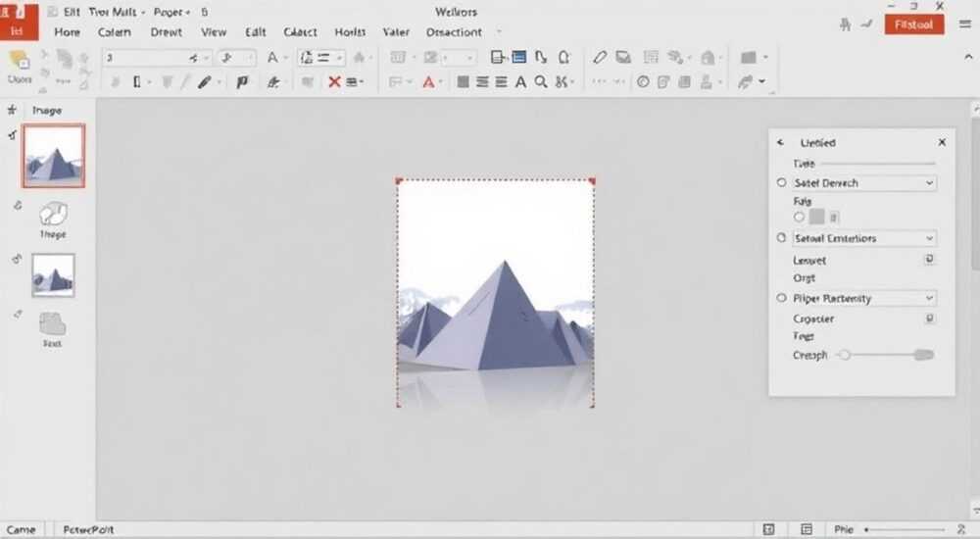Toggle radio button under Fuig label
Viewport: 980px width, 539px height.
point(799,217)
